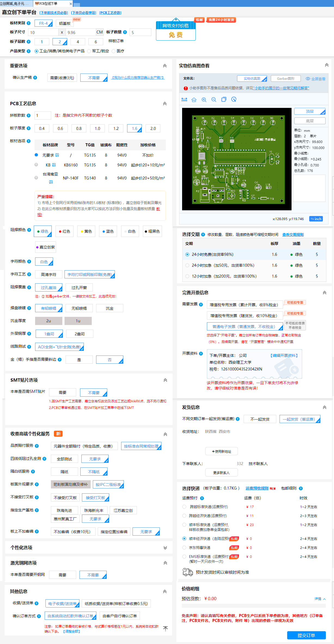This screenshot has height=644, width=334.
Task: Switch to 底层 layer view
Action: point(310,121)
